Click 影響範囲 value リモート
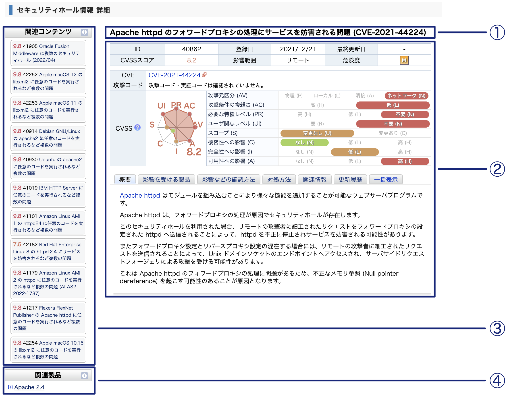This screenshot has height=397, width=532. pos(298,60)
